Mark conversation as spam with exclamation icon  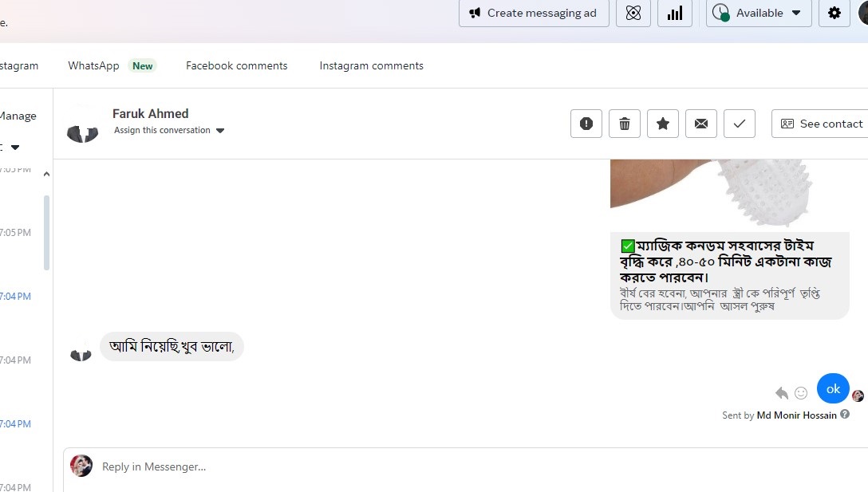586,124
